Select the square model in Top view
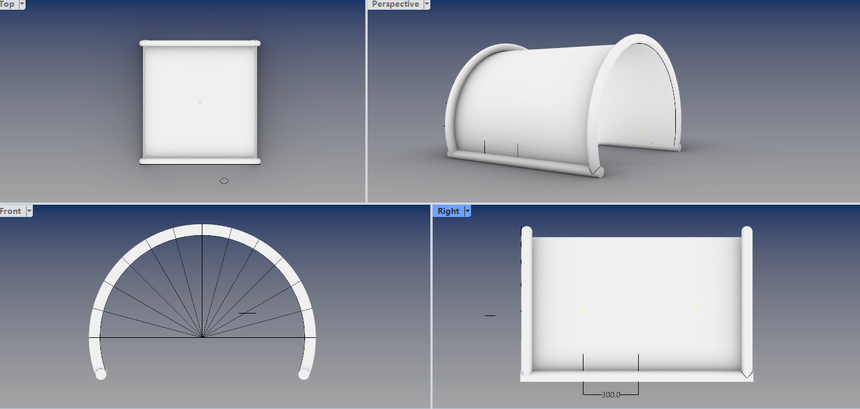Screen dimensions: 860x409 coord(200,102)
